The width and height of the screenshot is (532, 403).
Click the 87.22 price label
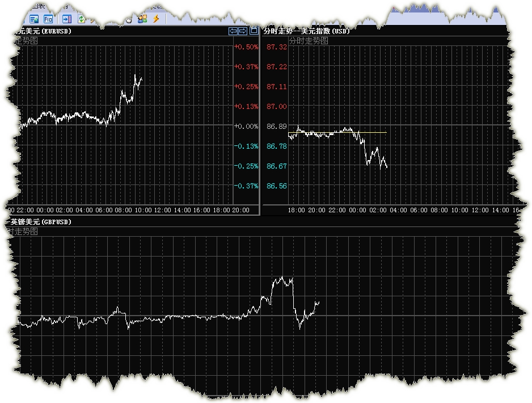(x=277, y=66)
